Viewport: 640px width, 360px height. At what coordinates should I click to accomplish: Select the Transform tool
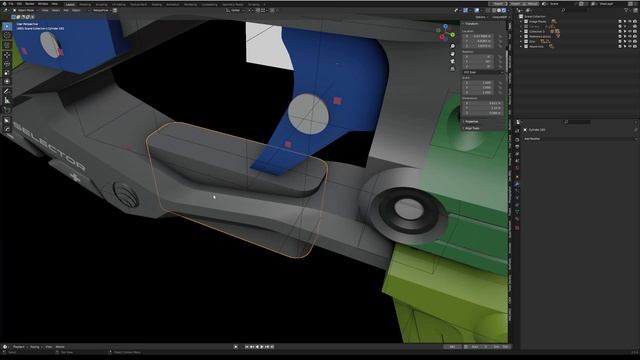click(7, 82)
